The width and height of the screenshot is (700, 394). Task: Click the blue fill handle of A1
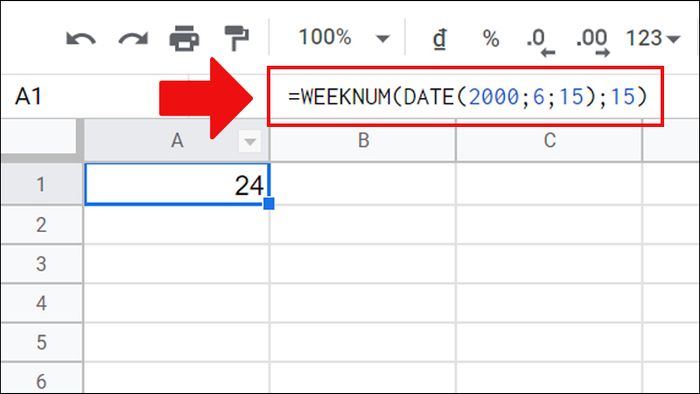coord(269,204)
